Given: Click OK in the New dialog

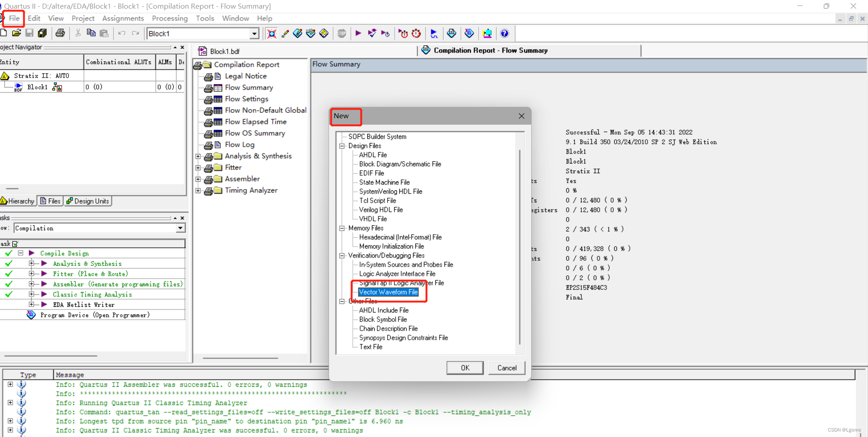Looking at the screenshot, I should click(x=465, y=368).
